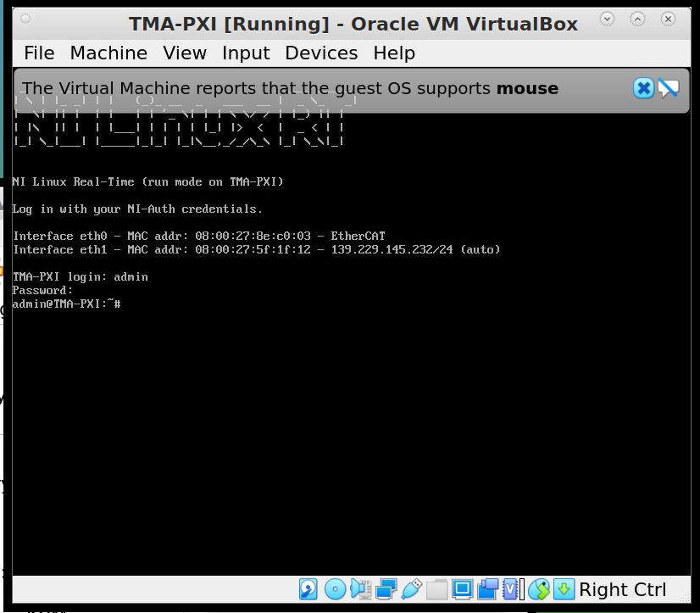Click the hard disk activity indicator icon
This screenshot has width=700, height=613.
tap(308, 589)
